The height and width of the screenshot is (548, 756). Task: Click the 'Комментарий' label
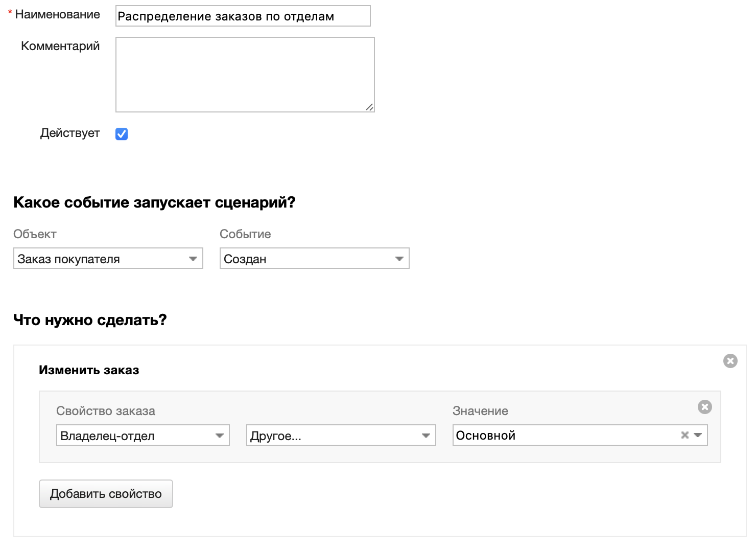(x=60, y=46)
